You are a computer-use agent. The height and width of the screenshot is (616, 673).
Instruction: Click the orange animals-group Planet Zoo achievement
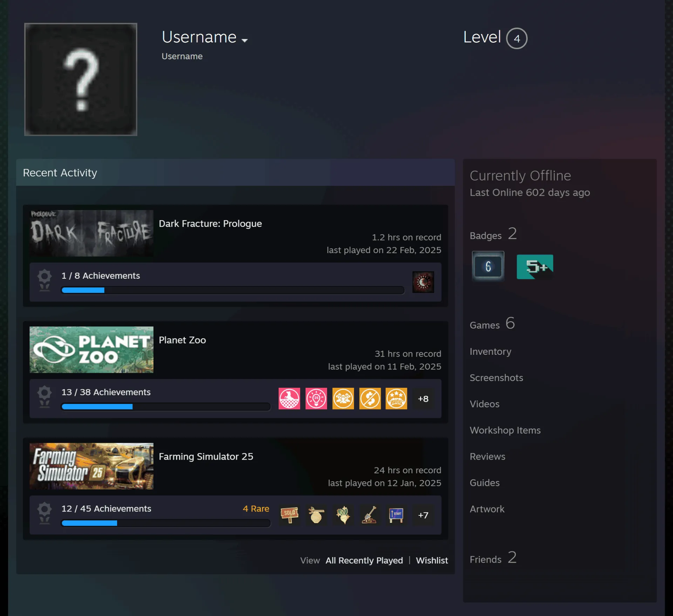click(343, 399)
